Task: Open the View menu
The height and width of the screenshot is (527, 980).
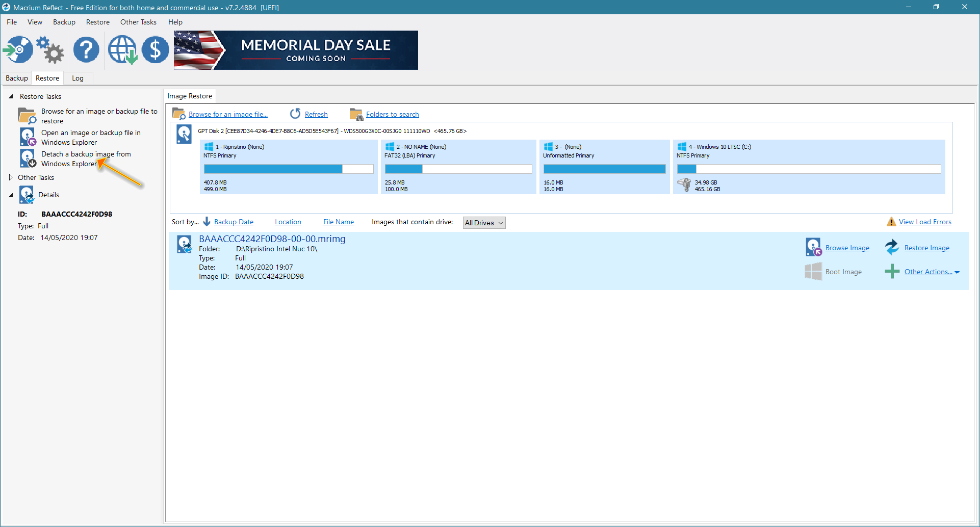Action: 35,22
